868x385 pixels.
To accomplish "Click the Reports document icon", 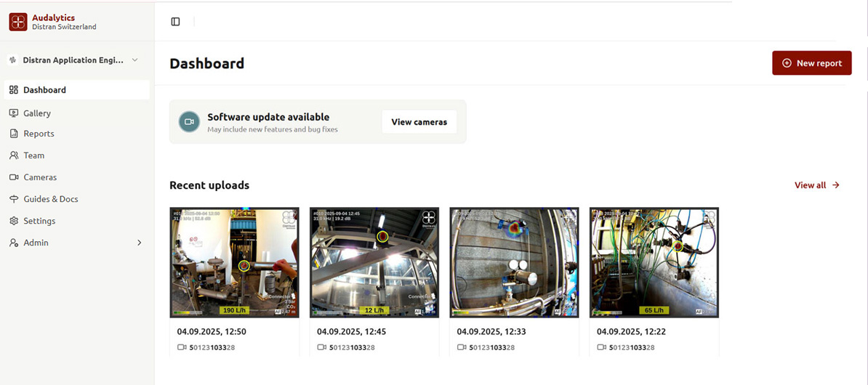I will (x=14, y=134).
